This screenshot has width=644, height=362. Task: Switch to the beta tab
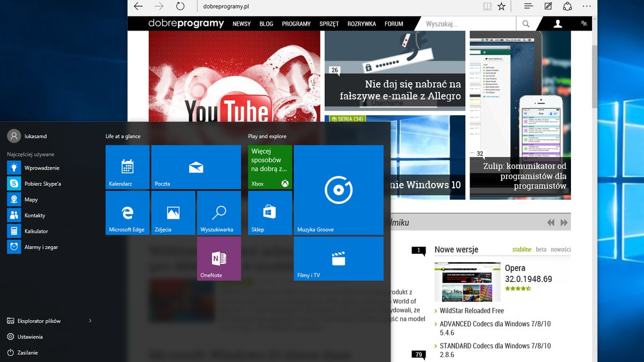(x=541, y=249)
